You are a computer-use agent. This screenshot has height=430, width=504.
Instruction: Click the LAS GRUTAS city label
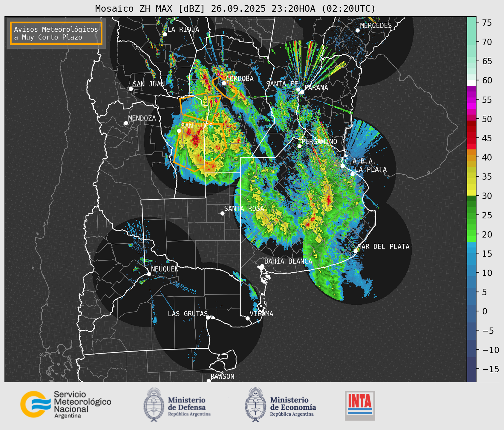tap(188, 314)
